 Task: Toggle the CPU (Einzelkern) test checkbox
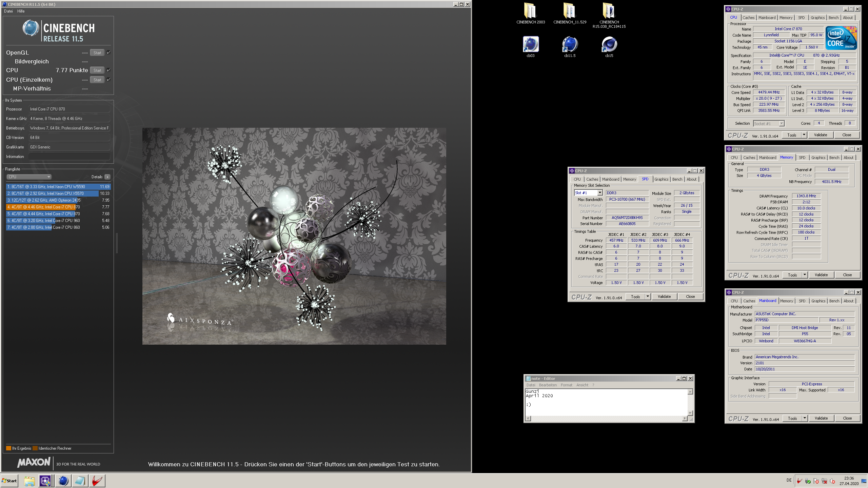108,80
